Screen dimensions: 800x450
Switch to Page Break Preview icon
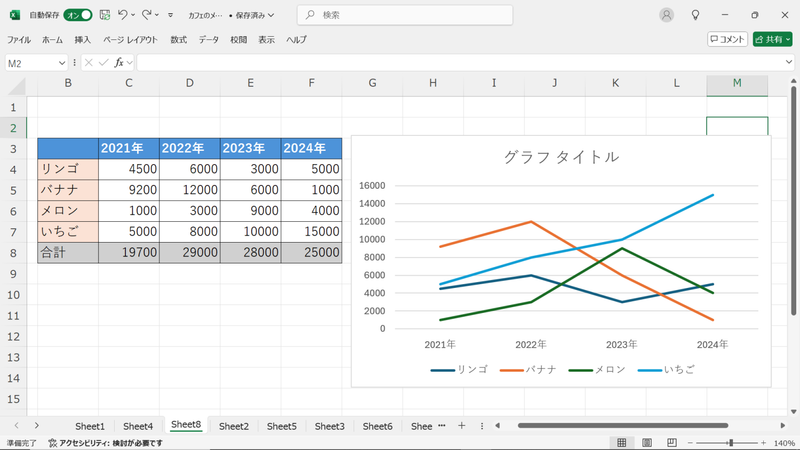pyautogui.click(x=671, y=443)
